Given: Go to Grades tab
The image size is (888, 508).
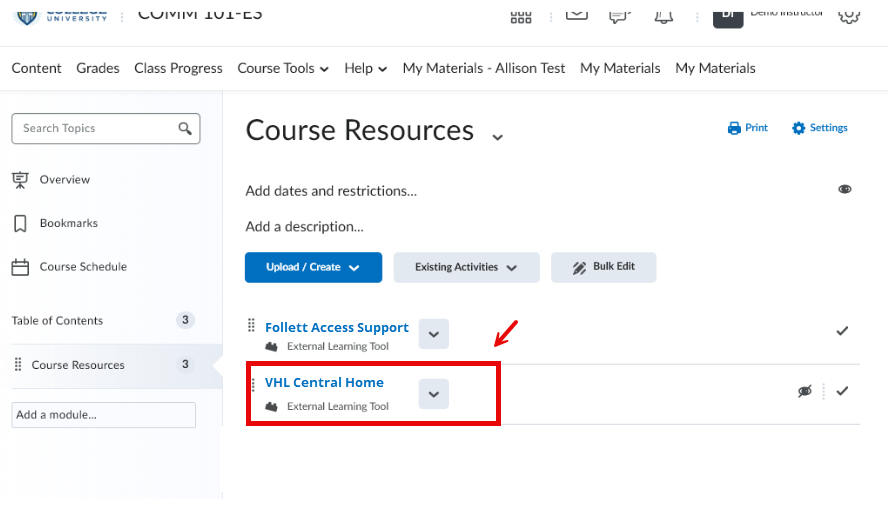Looking at the screenshot, I should [x=98, y=69].
